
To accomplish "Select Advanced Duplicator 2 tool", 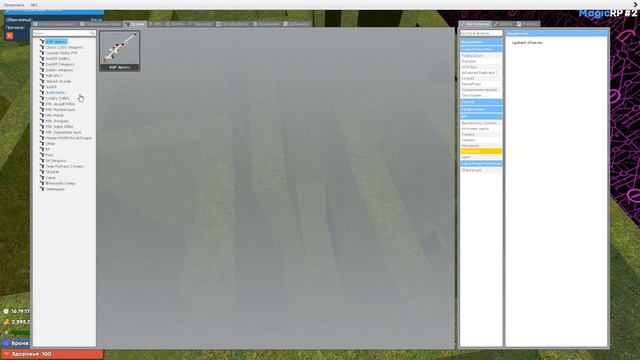I will 481,73.
